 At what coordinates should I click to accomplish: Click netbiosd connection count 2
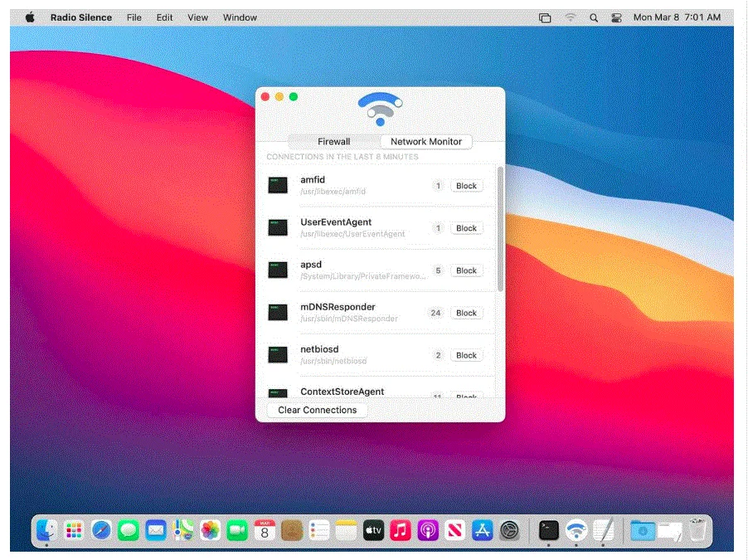(438, 355)
